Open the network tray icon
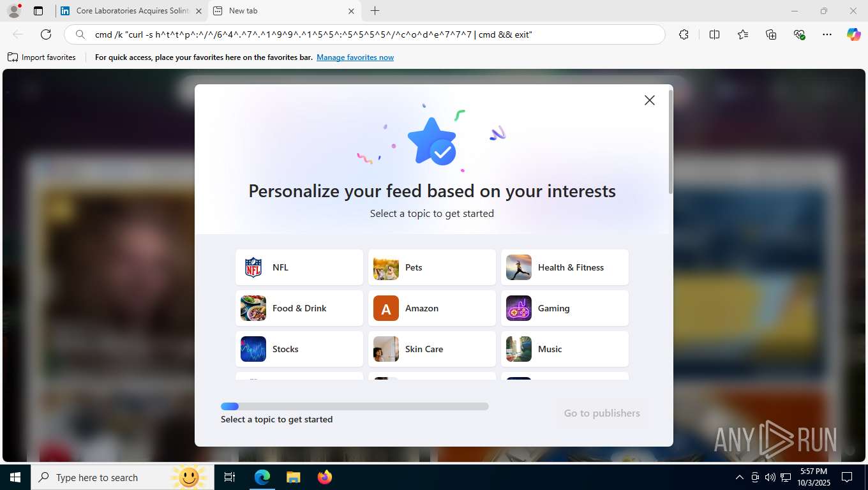 786,477
